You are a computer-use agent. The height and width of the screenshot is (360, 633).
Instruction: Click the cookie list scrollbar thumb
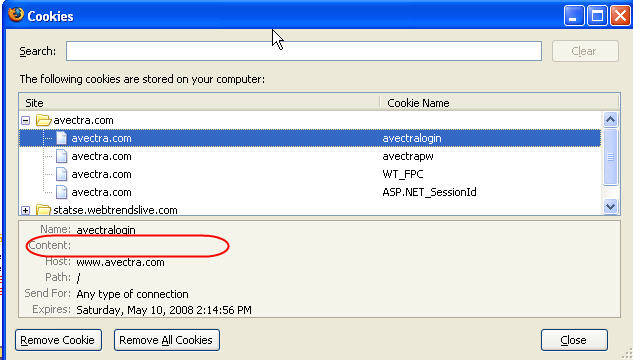click(610, 157)
